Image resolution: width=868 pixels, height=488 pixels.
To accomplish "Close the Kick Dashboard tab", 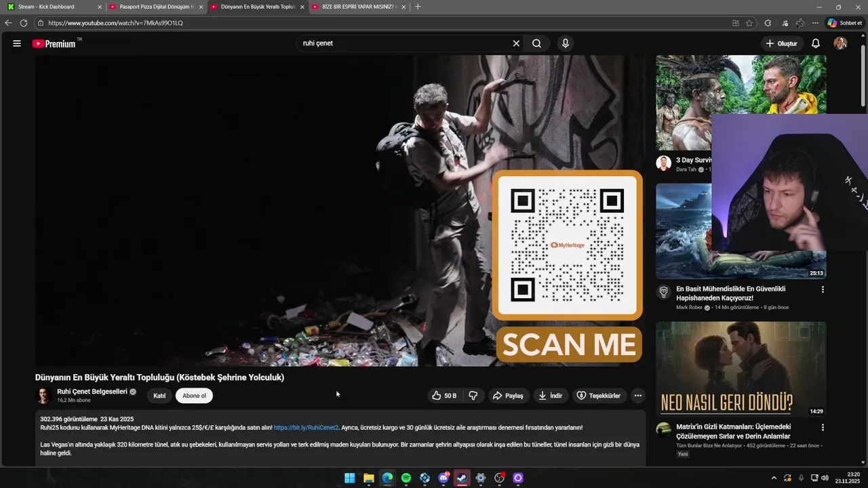I will point(100,7).
